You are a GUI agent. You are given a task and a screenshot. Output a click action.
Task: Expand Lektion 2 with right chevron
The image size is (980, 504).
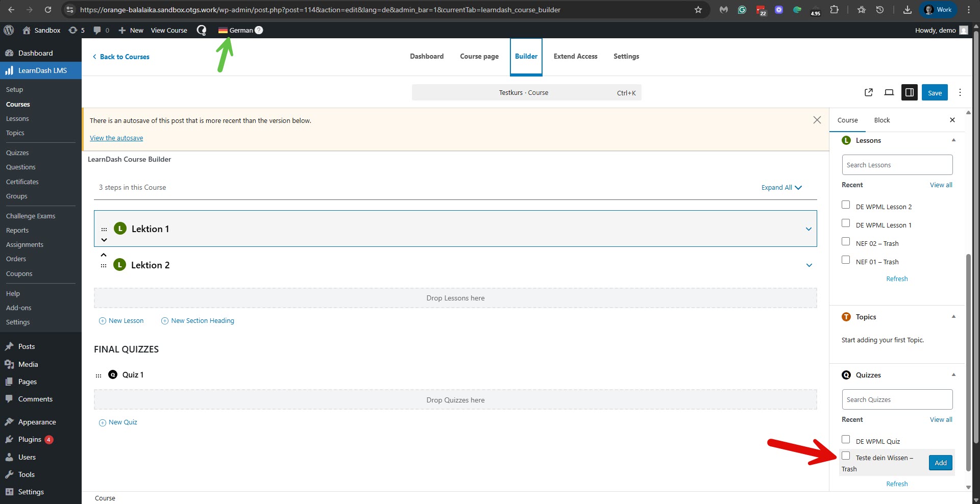click(x=808, y=265)
